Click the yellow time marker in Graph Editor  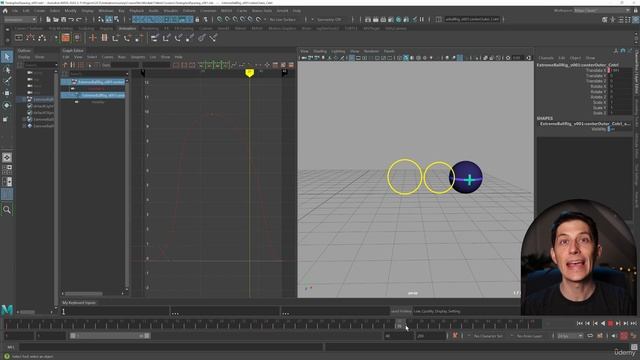(249, 73)
